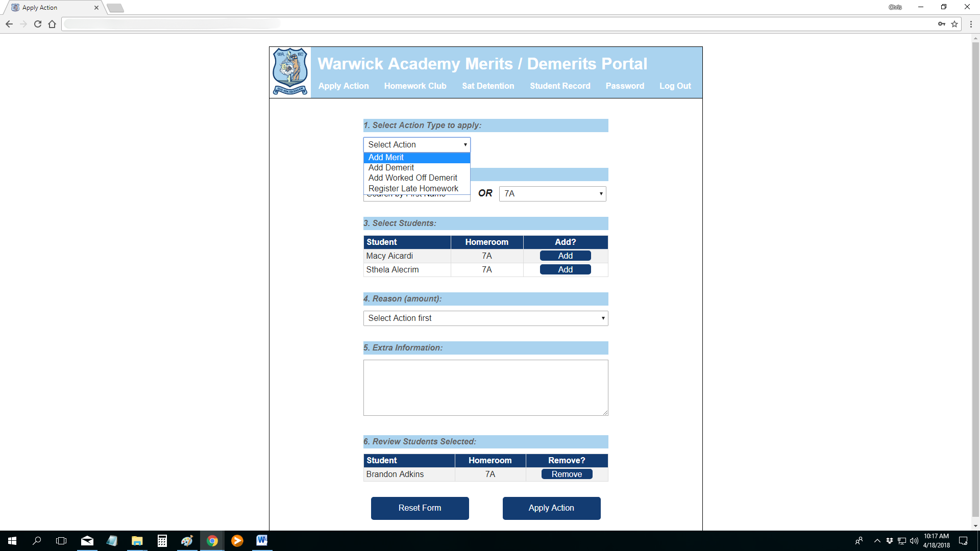Click the Reset Form button
This screenshot has height=551, width=980.
point(420,508)
